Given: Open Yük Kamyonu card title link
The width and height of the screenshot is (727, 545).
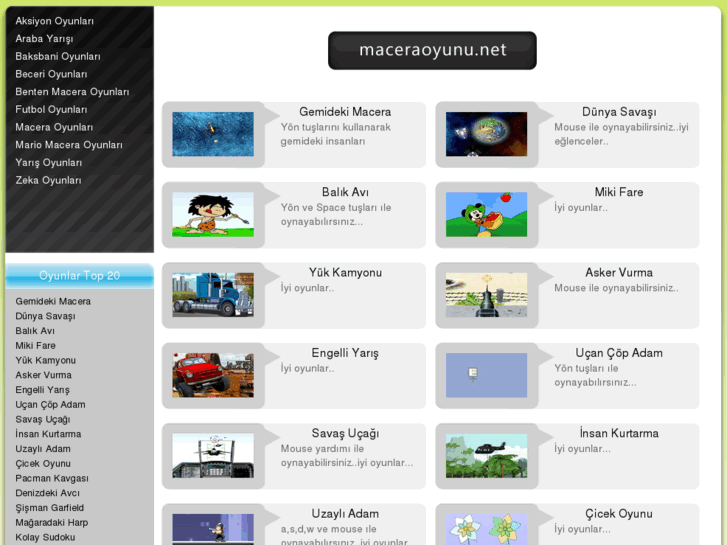Looking at the screenshot, I should coord(345,272).
